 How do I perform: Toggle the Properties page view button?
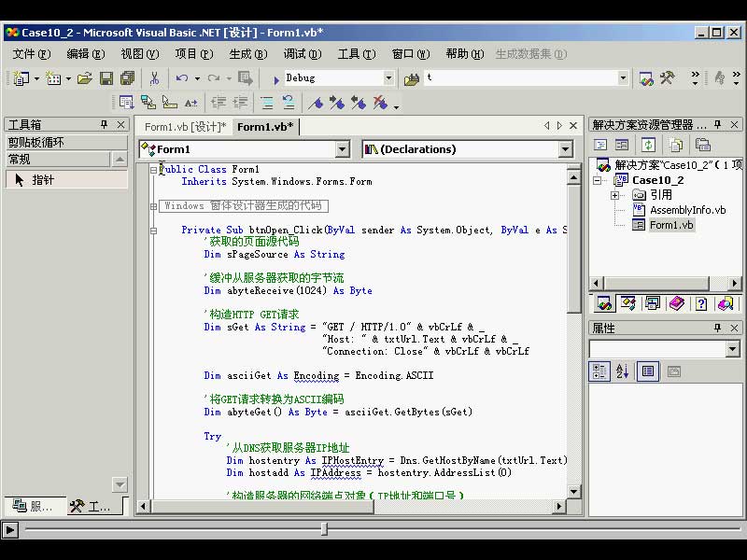[x=673, y=371]
